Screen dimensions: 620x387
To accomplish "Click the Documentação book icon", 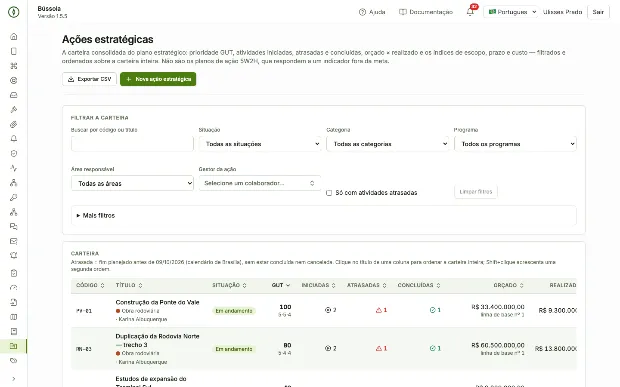I will coord(403,12).
